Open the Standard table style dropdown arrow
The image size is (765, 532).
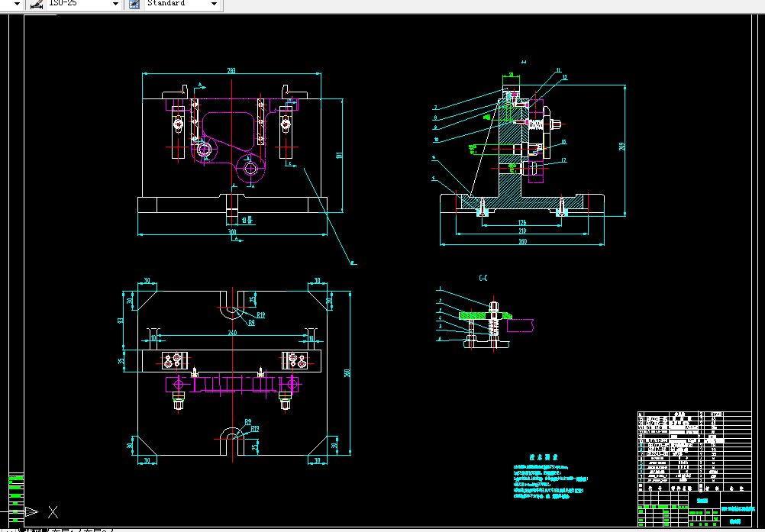(x=214, y=4)
